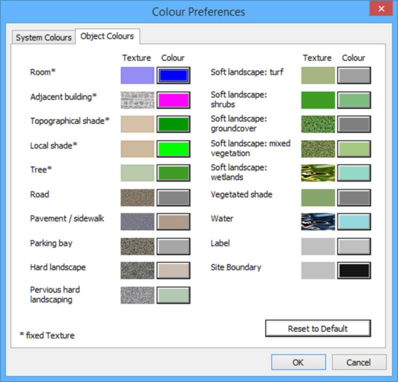Select the Object Colours tab
Viewport: 398px width, 382px height.
click(x=107, y=36)
